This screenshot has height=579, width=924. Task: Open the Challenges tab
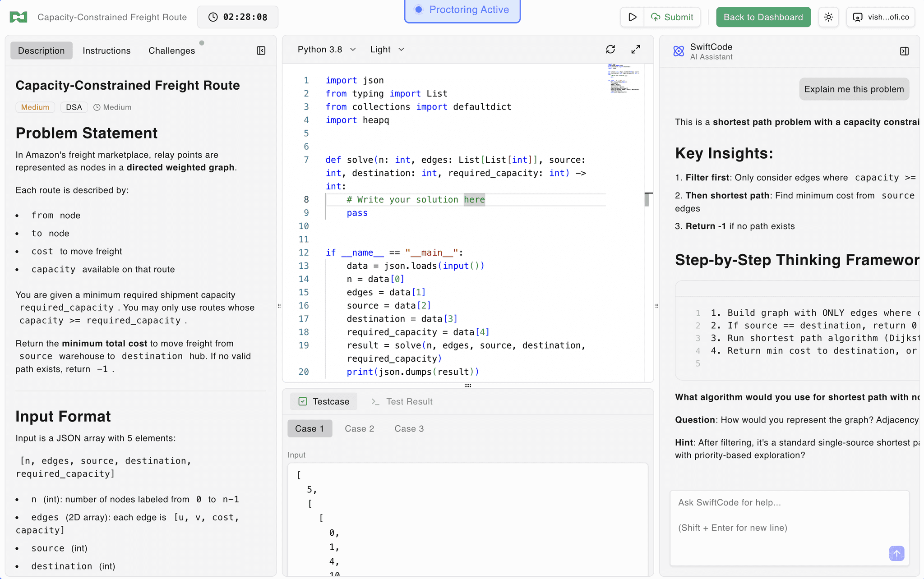click(x=172, y=51)
